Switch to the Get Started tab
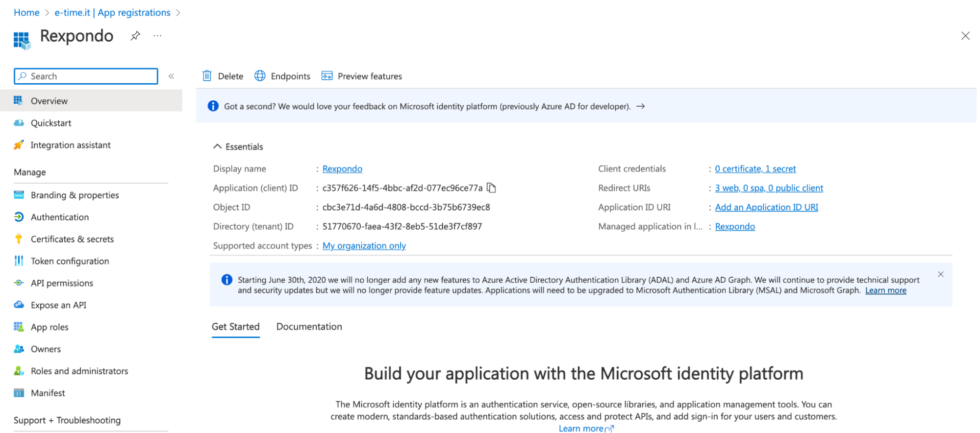The image size is (980, 433). pos(235,327)
